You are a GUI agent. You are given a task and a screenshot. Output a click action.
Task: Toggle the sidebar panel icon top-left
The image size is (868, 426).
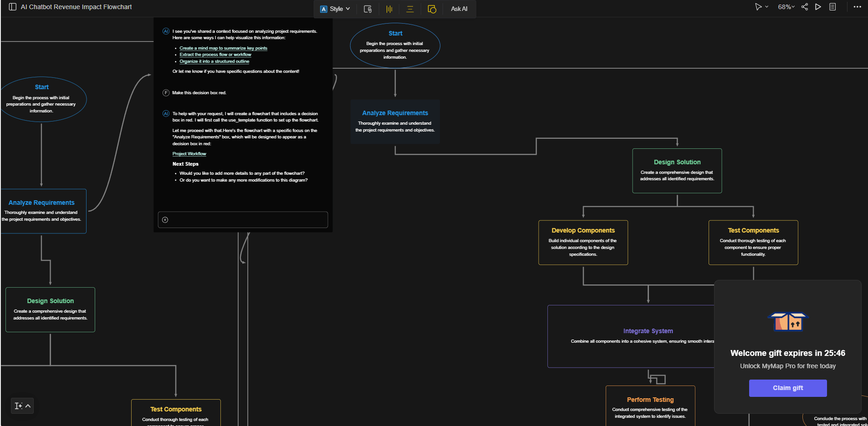[x=12, y=6]
